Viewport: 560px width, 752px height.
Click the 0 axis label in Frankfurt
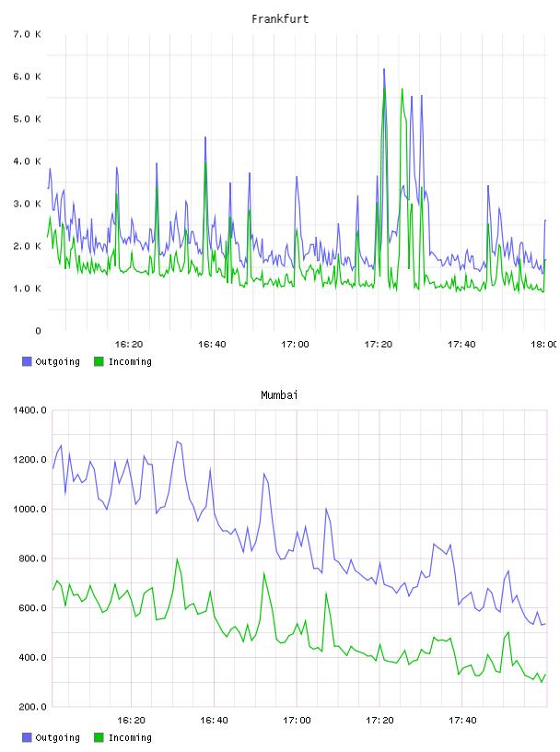pos(38,331)
